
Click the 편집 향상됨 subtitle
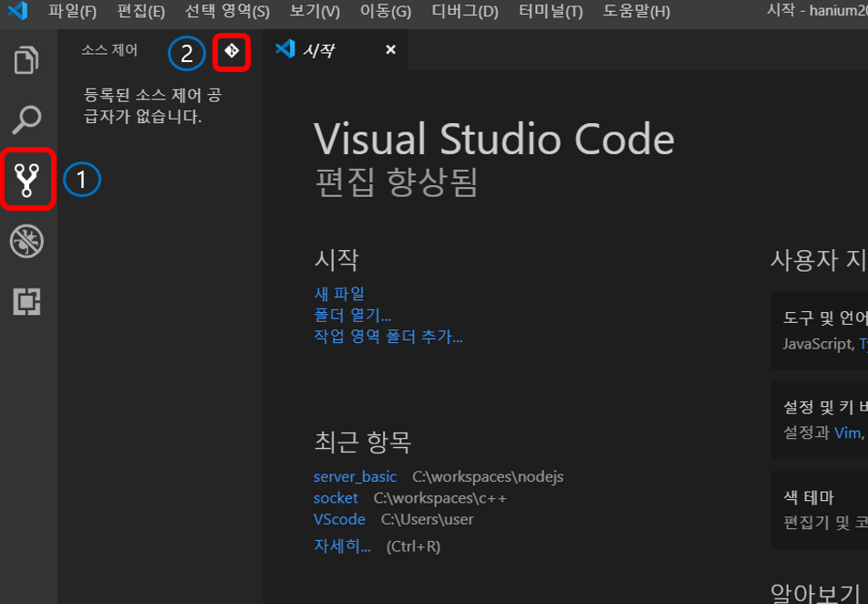(x=397, y=182)
